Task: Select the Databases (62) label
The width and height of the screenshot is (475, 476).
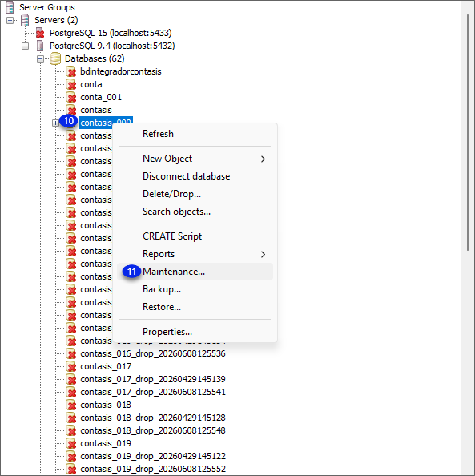Action: click(95, 58)
